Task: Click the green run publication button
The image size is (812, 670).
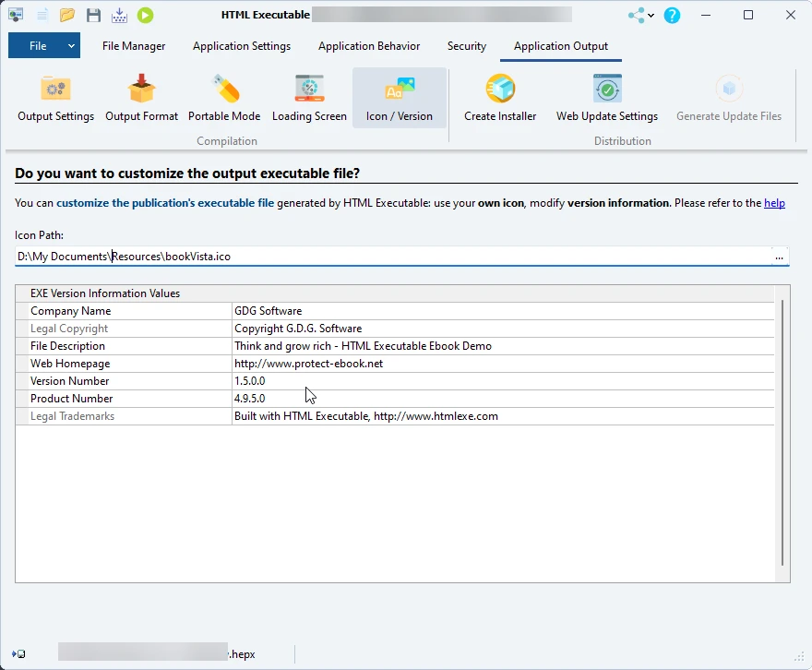Action: point(145,15)
